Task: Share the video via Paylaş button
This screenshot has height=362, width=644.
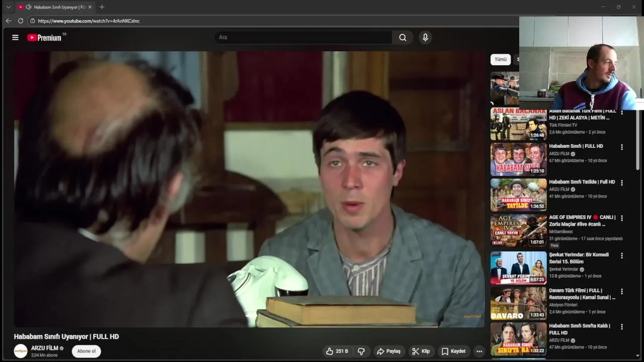Action: coord(389,351)
